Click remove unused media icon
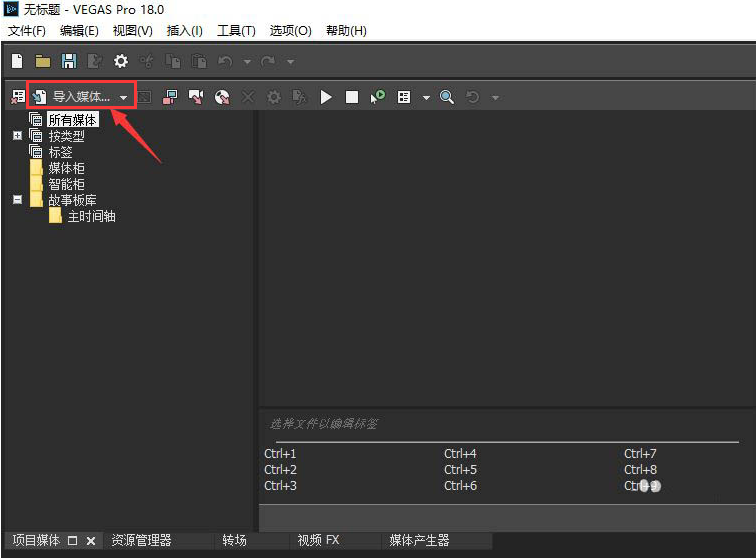This screenshot has width=756, height=558. click(x=18, y=97)
